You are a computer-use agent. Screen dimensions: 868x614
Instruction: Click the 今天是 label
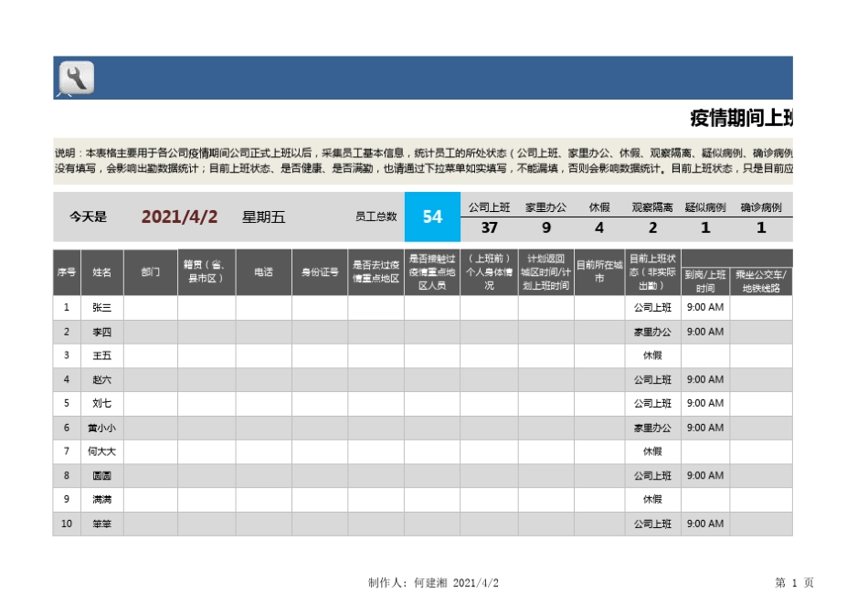88,217
